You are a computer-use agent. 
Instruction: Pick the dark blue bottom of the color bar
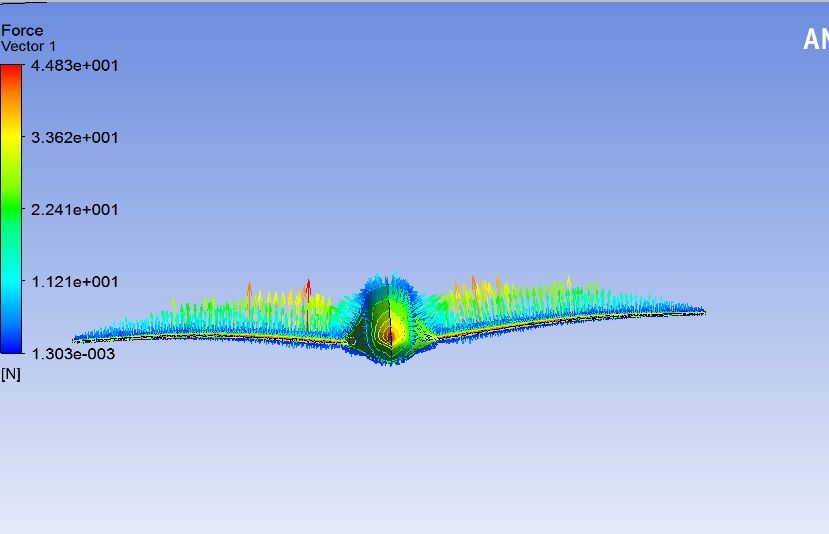11,346
